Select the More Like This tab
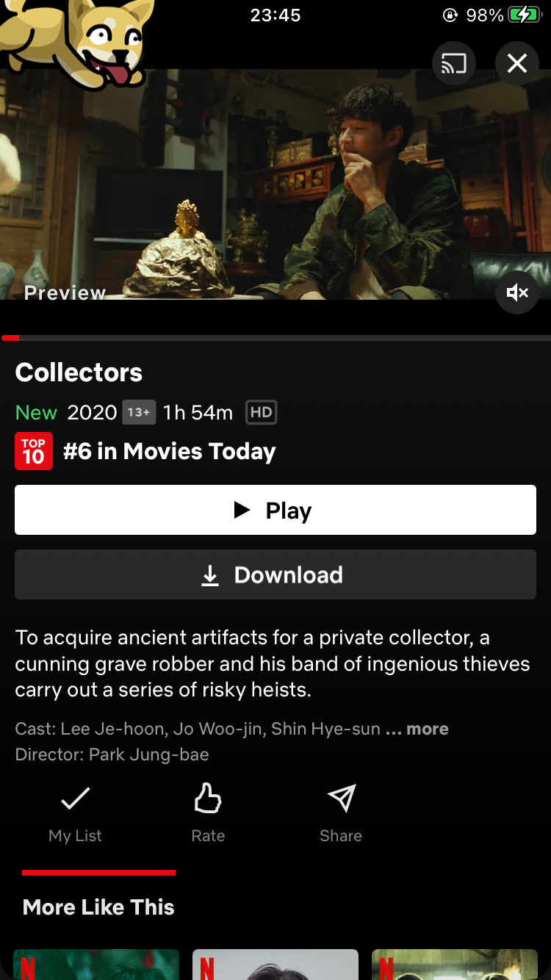Screen dimensions: 551x980 click(x=98, y=907)
